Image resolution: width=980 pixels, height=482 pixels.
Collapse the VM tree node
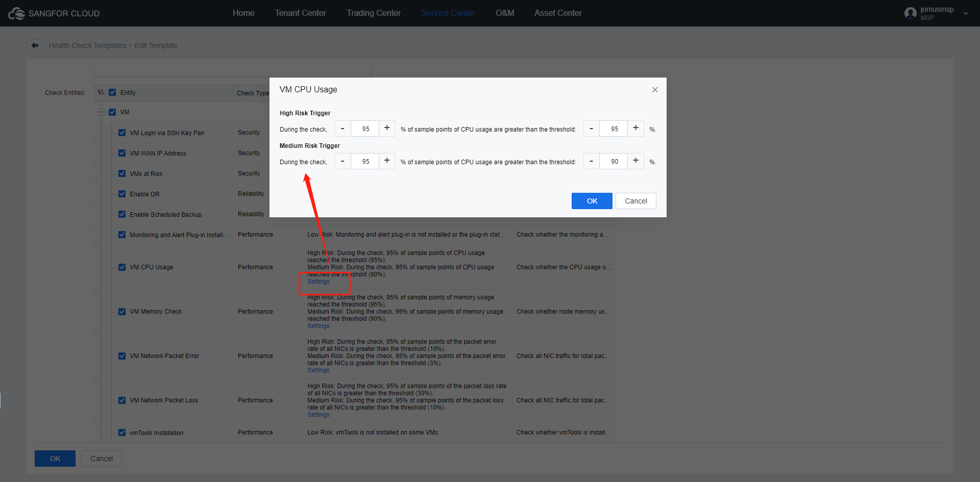pyautogui.click(x=101, y=112)
